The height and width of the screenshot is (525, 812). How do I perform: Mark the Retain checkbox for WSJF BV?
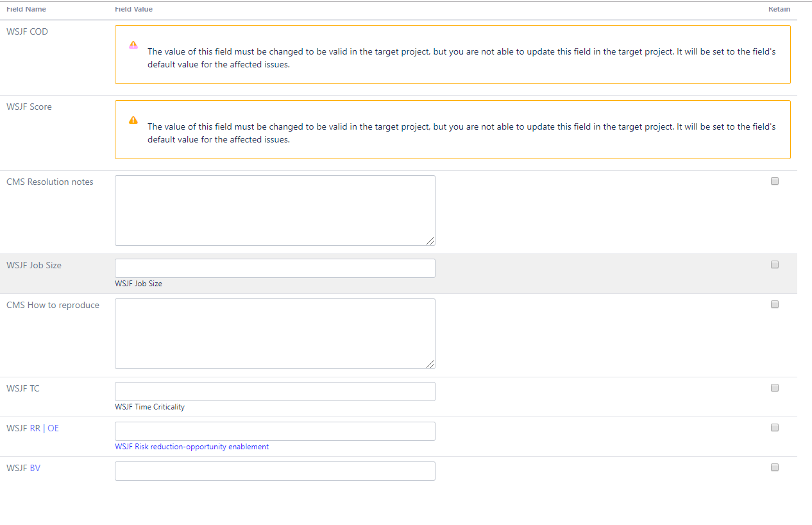(x=775, y=467)
